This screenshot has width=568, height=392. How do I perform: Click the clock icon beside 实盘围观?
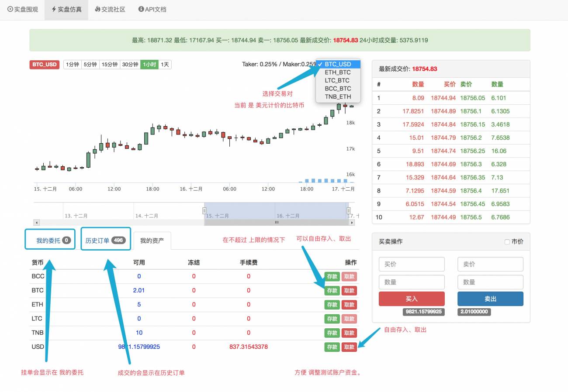(10, 9)
